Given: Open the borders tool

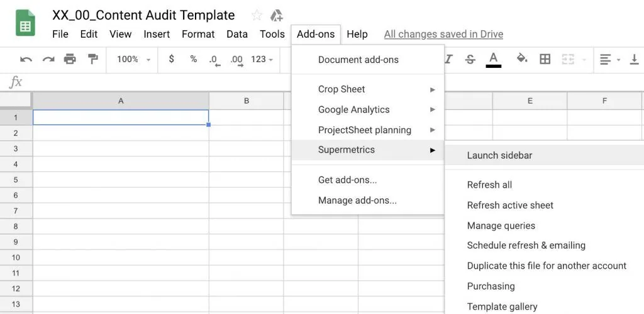Looking at the screenshot, I should [545, 60].
